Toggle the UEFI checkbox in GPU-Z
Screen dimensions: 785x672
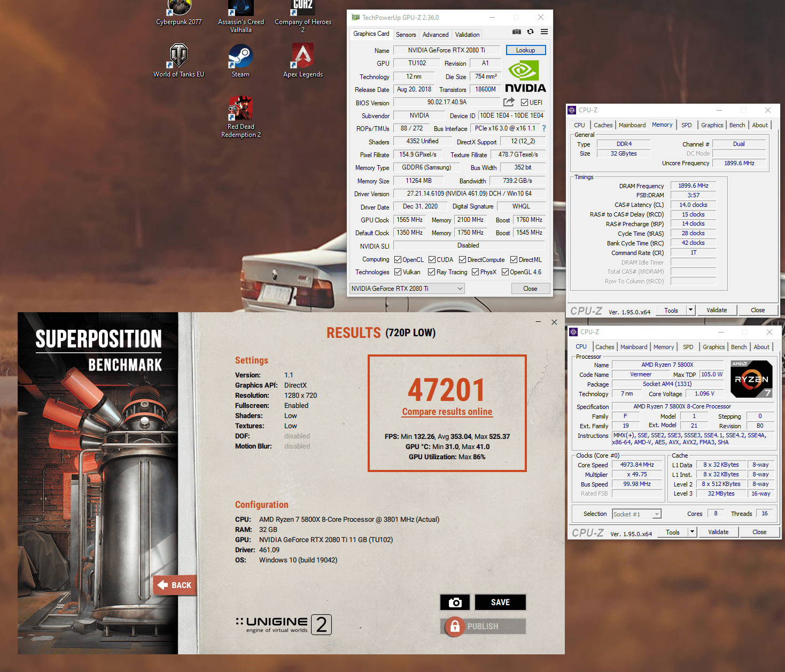pyautogui.click(x=524, y=103)
